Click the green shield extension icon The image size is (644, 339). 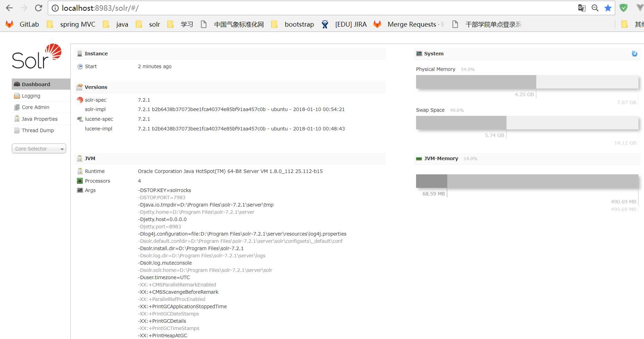[624, 8]
